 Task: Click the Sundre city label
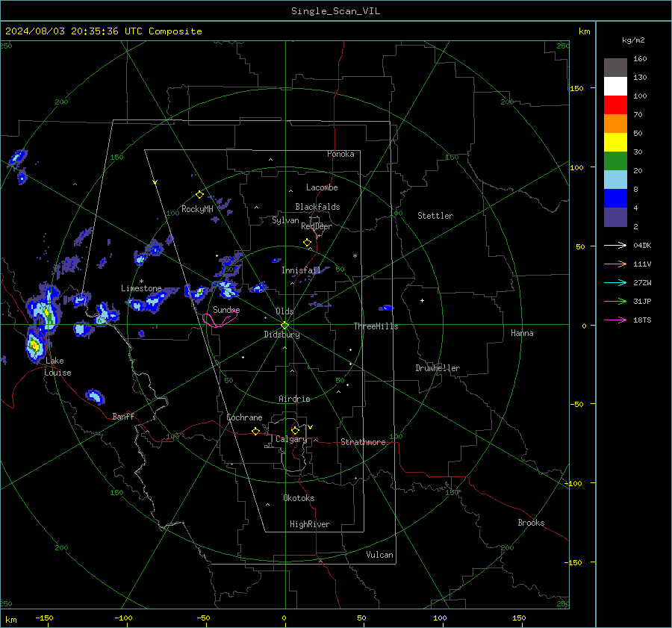pos(226,309)
